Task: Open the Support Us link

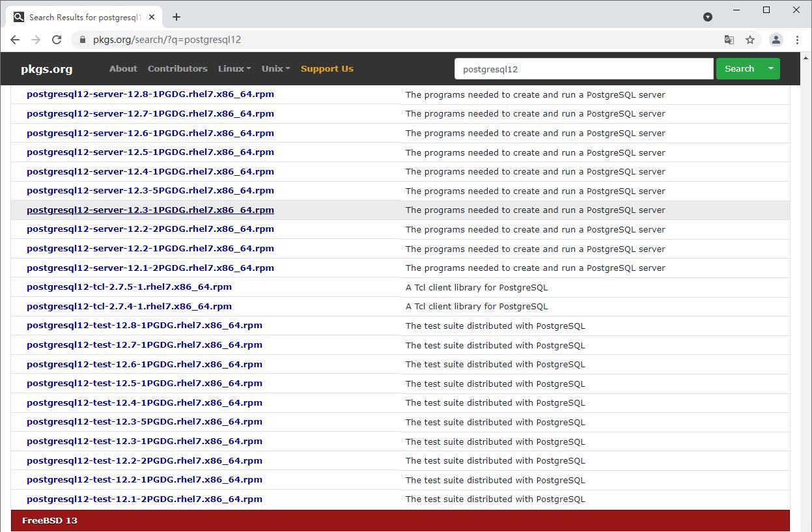Action: [x=327, y=68]
